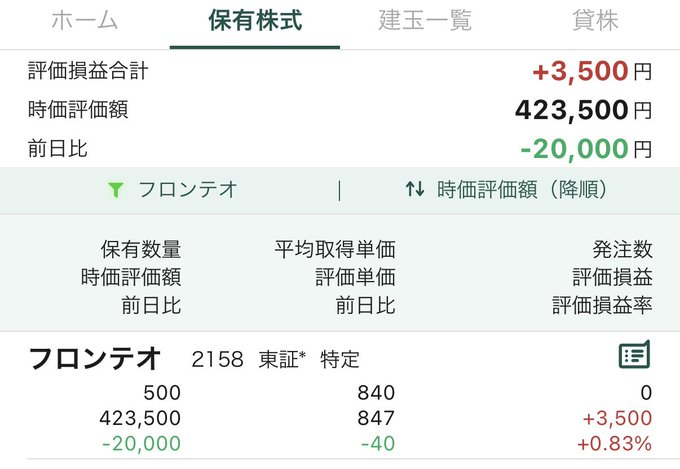The height and width of the screenshot is (469, 680).
Task: Change the 時価評価額（降順）sort order
Action: (507, 190)
